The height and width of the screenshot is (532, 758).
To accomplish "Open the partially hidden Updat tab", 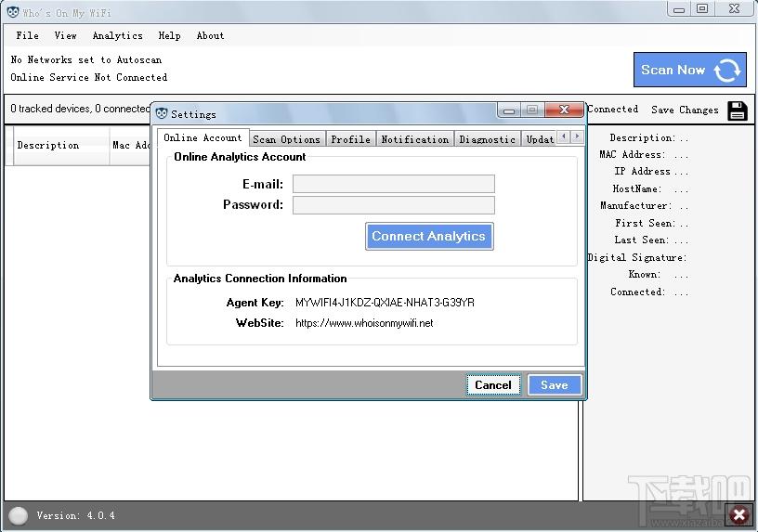I will click(539, 139).
